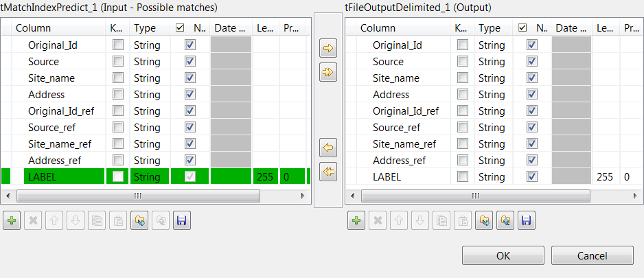Edit Precision value 0 in output LABEL row
Viewport: 644px width, 278px height.
pos(627,177)
